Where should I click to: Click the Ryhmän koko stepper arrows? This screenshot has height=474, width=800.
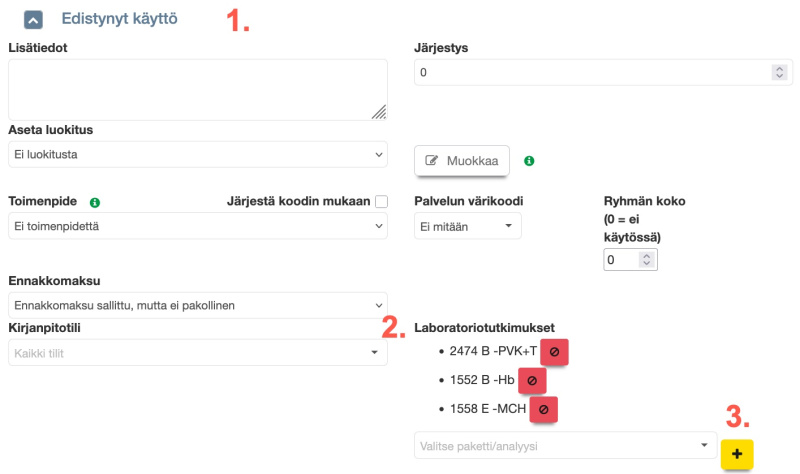pyautogui.click(x=646, y=260)
